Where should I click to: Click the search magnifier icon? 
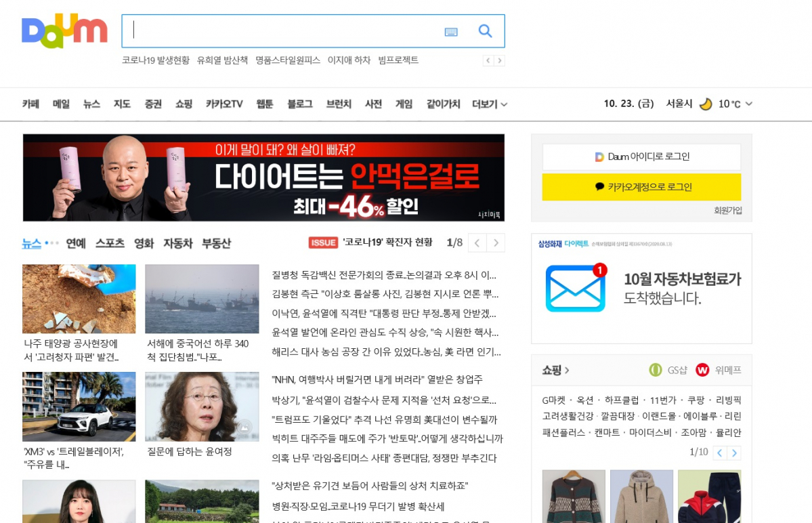pyautogui.click(x=485, y=30)
